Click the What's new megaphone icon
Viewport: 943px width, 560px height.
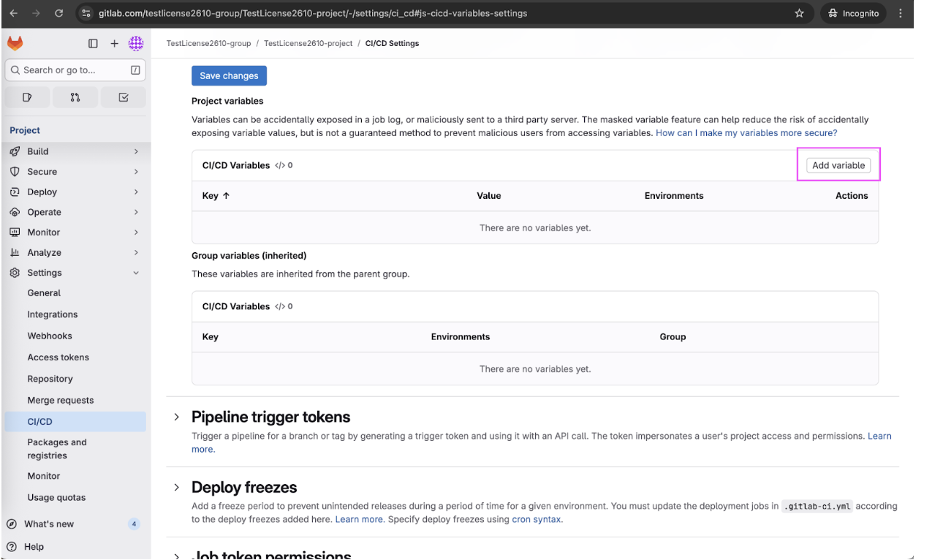pos(12,523)
